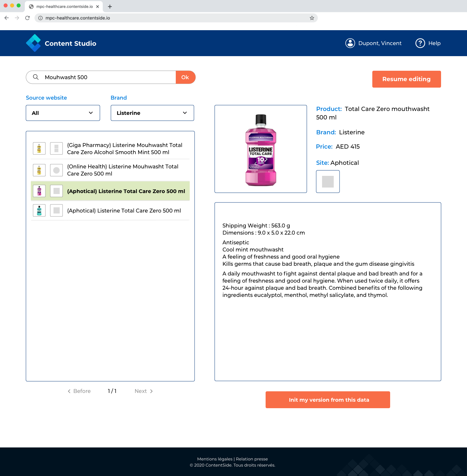The width and height of the screenshot is (467, 476).
Task: Click the Ok search button
Action: (186, 77)
